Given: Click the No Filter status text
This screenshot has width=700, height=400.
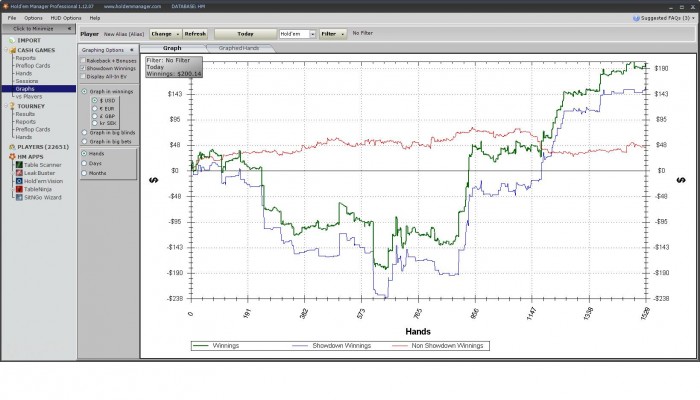Looking at the screenshot, I should click(x=362, y=33).
